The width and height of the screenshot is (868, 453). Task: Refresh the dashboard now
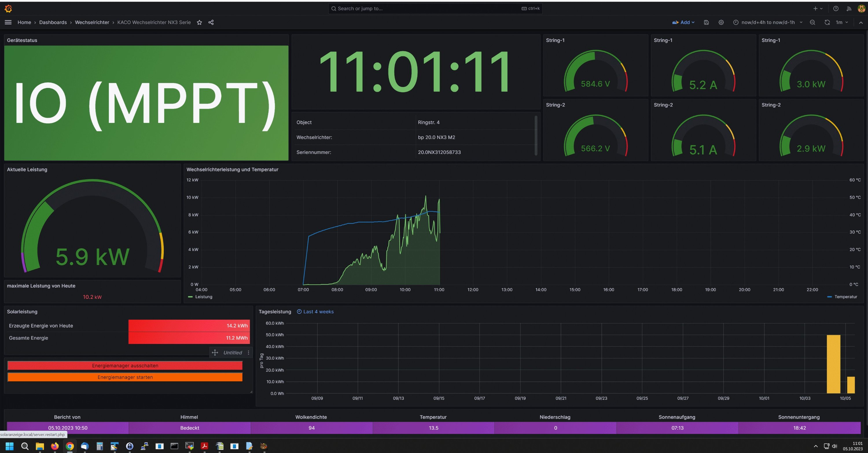pyautogui.click(x=827, y=22)
